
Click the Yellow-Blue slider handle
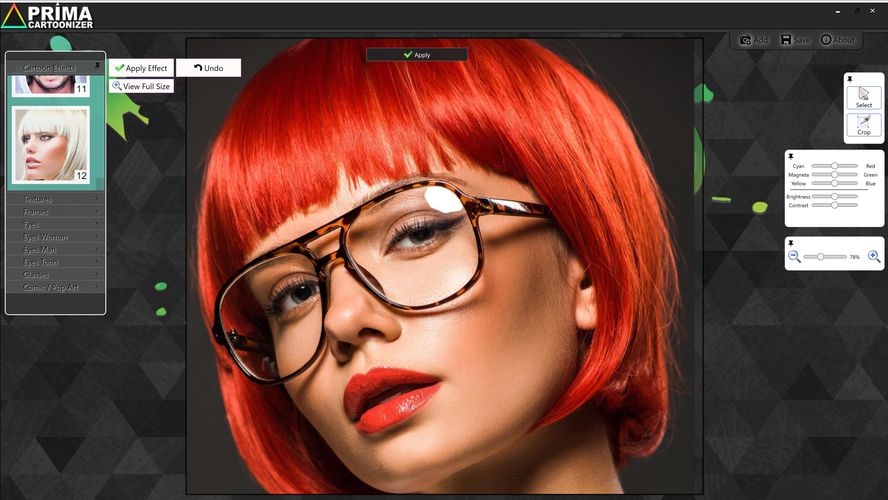pyautogui.click(x=834, y=183)
